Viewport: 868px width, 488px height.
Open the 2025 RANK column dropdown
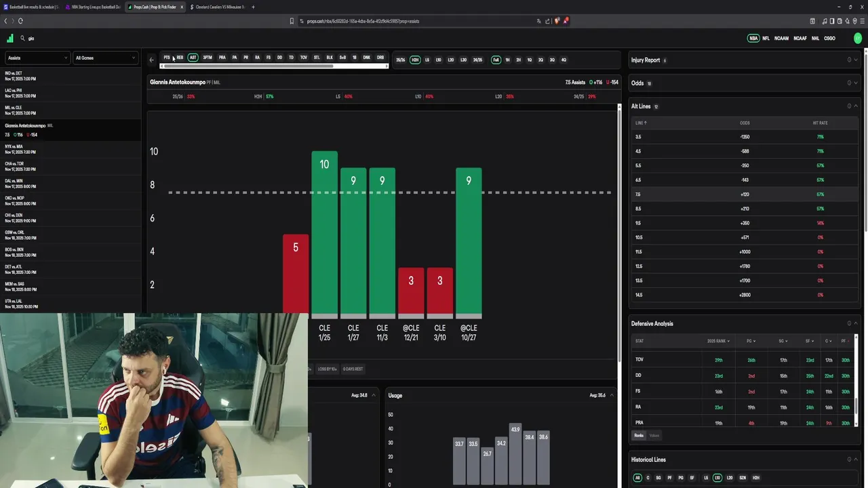[x=719, y=341]
